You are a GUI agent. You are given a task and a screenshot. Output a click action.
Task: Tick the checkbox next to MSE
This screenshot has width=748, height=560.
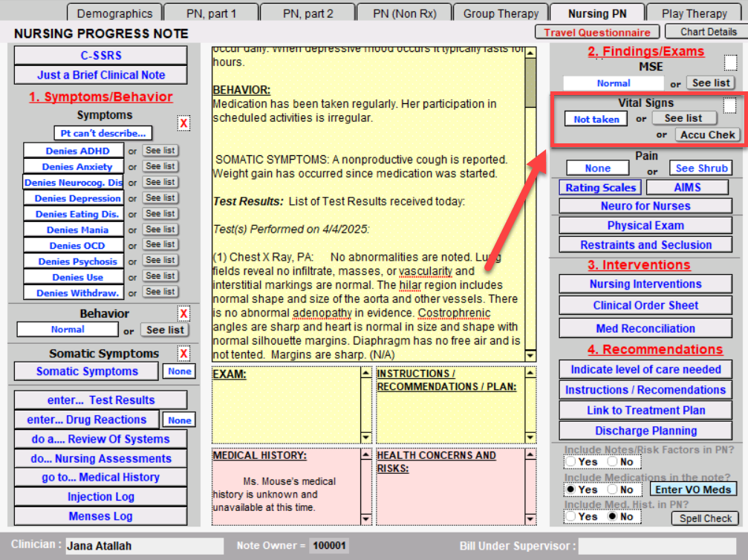[730, 62]
